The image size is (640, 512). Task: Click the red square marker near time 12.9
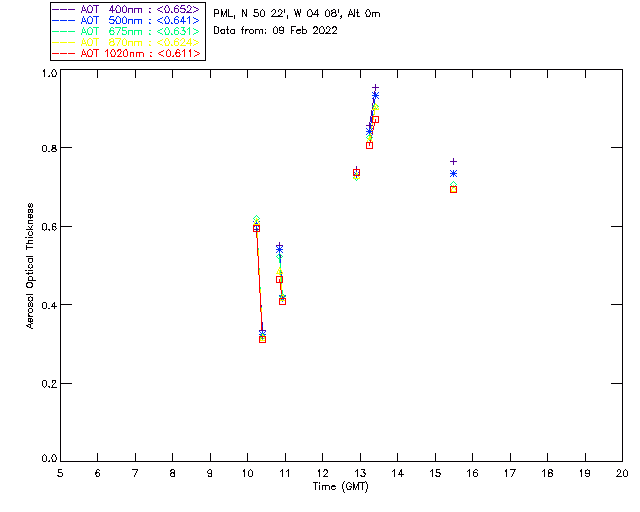(356, 173)
